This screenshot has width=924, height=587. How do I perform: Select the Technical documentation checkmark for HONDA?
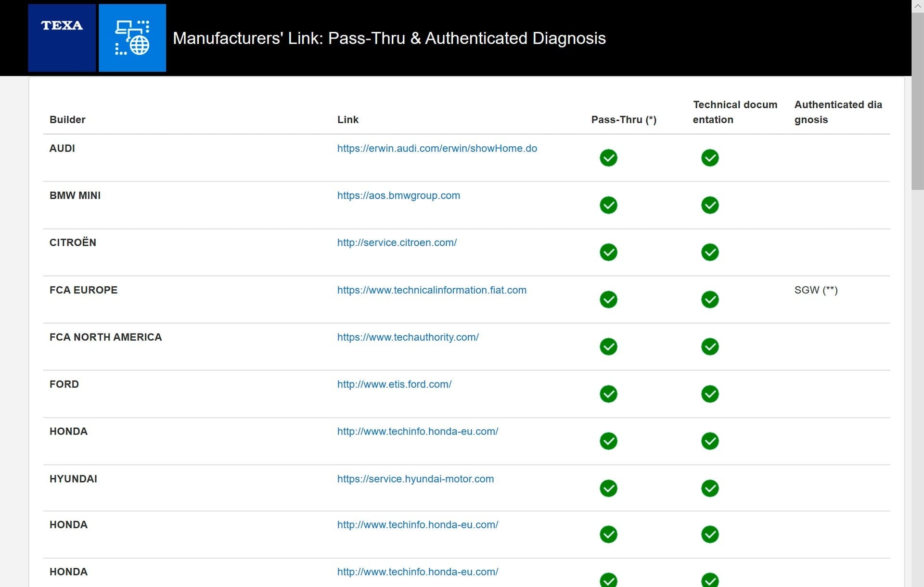coord(710,441)
